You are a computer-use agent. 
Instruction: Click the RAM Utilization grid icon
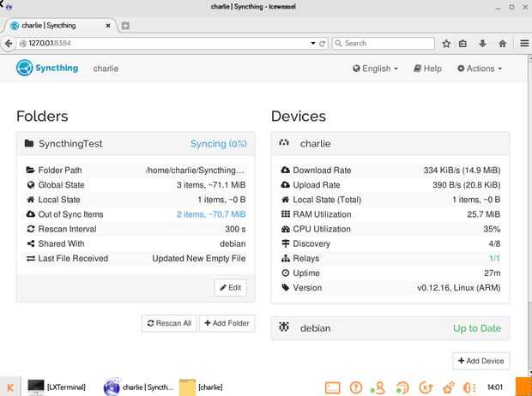pos(286,214)
